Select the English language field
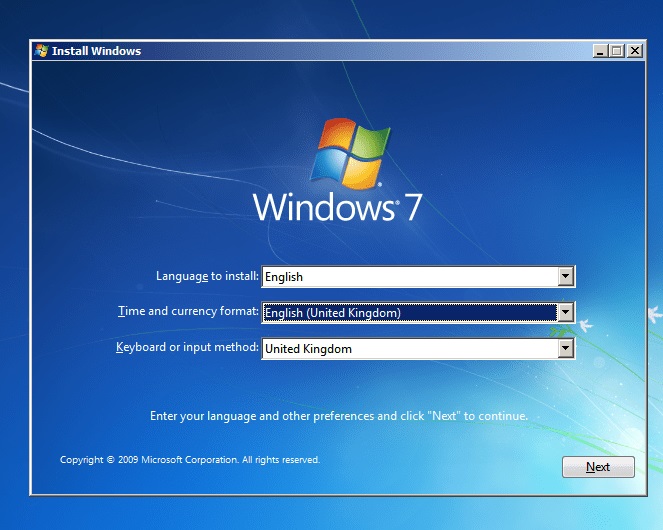Image resolution: width=663 pixels, height=530 pixels. [418, 277]
